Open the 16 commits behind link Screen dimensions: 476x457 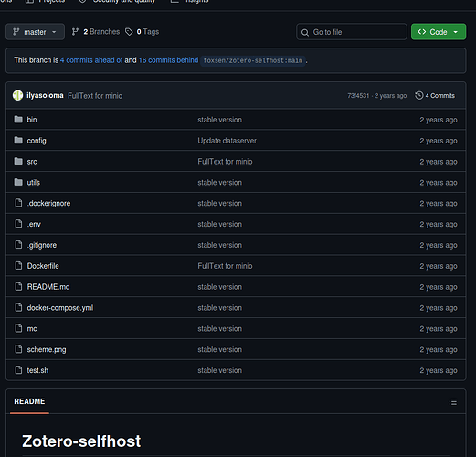168,60
